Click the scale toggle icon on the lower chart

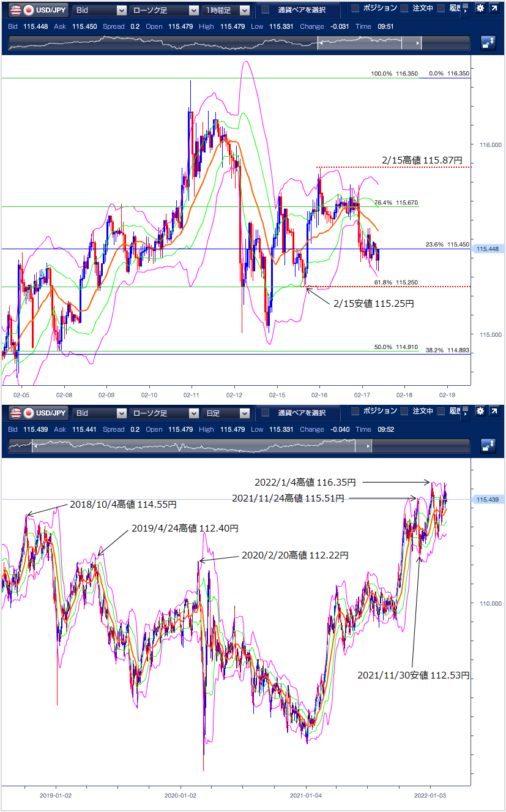pyautogui.click(x=488, y=445)
